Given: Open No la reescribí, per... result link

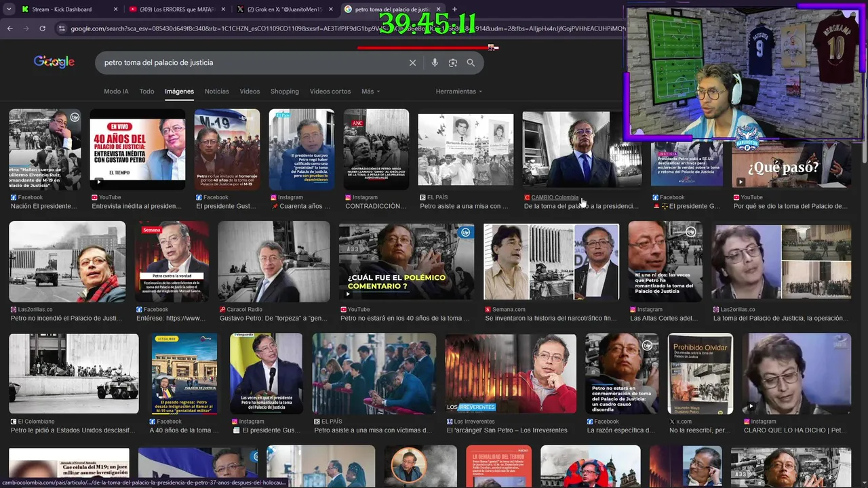Looking at the screenshot, I should [x=701, y=430].
